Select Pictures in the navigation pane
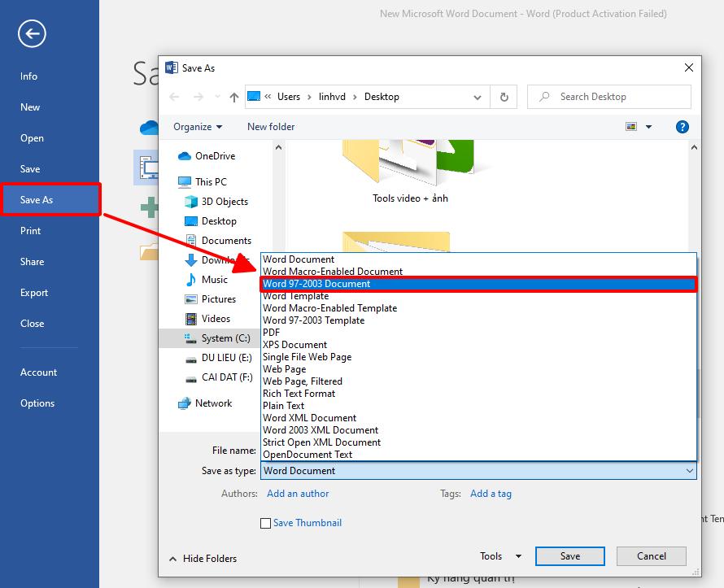Screen dimensions: 724x588 coord(210,299)
